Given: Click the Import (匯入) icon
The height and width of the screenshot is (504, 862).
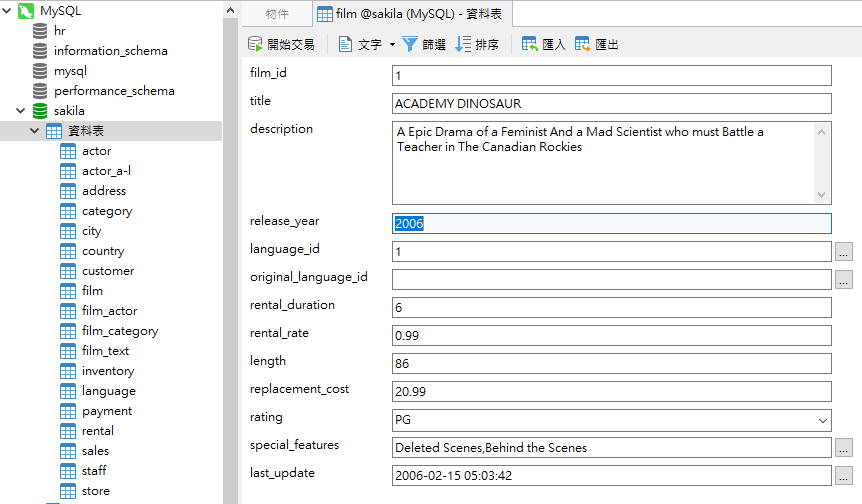Looking at the screenshot, I should click(x=530, y=45).
